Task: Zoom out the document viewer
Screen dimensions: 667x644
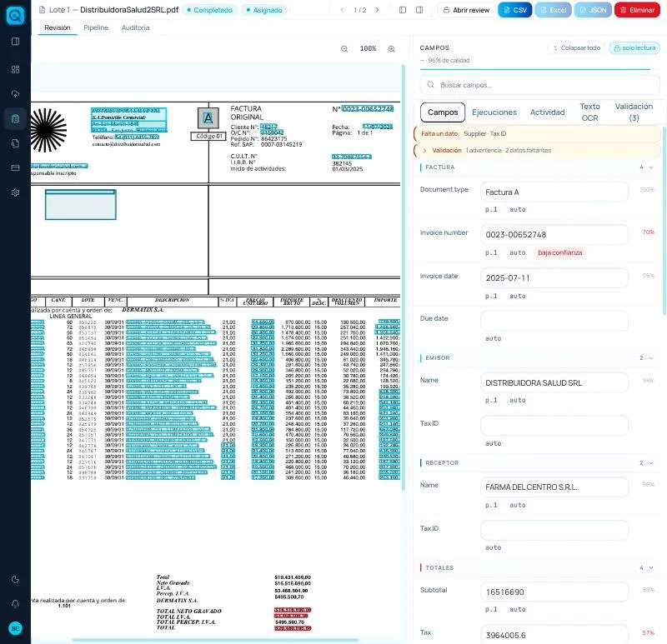Action: pos(344,49)
